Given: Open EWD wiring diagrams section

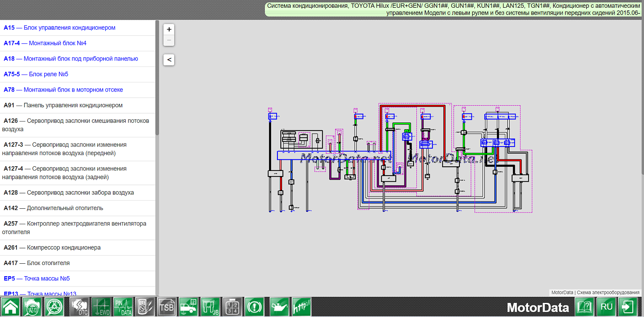Looking at the screenshot, I should (101, 307).
